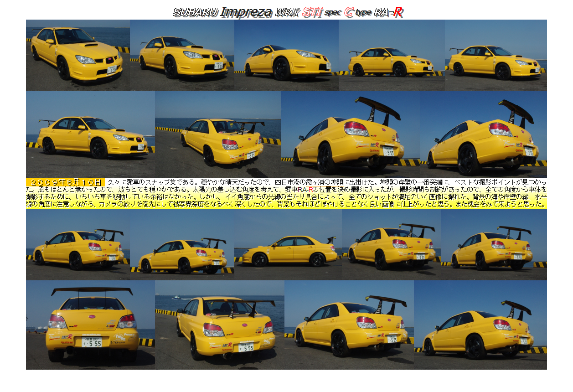Open the pure side-profile photo of the car
Image resolution: width=573 pixels, height=392 pixels.
pos(288,245)
